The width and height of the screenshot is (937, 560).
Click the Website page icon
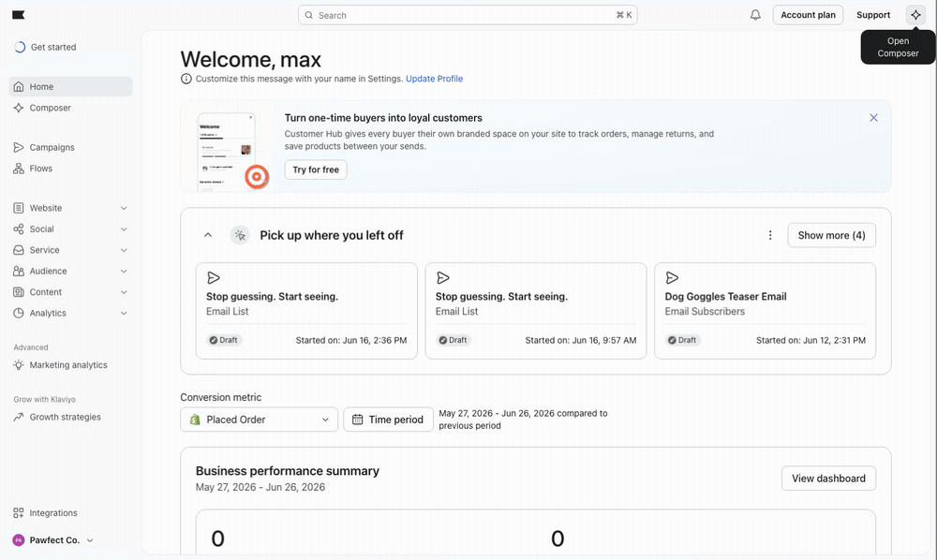pyautogui.click(x=19, y=208)
